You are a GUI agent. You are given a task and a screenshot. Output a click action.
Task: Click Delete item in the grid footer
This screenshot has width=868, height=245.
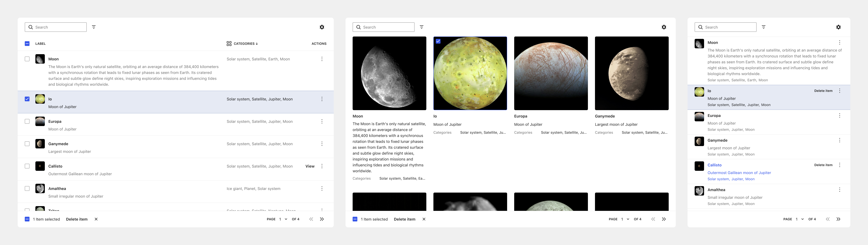pos(405,219)
